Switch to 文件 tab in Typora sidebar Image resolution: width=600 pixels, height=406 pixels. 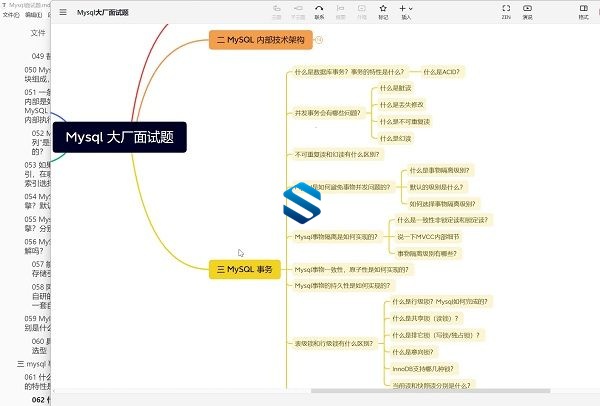38,33
